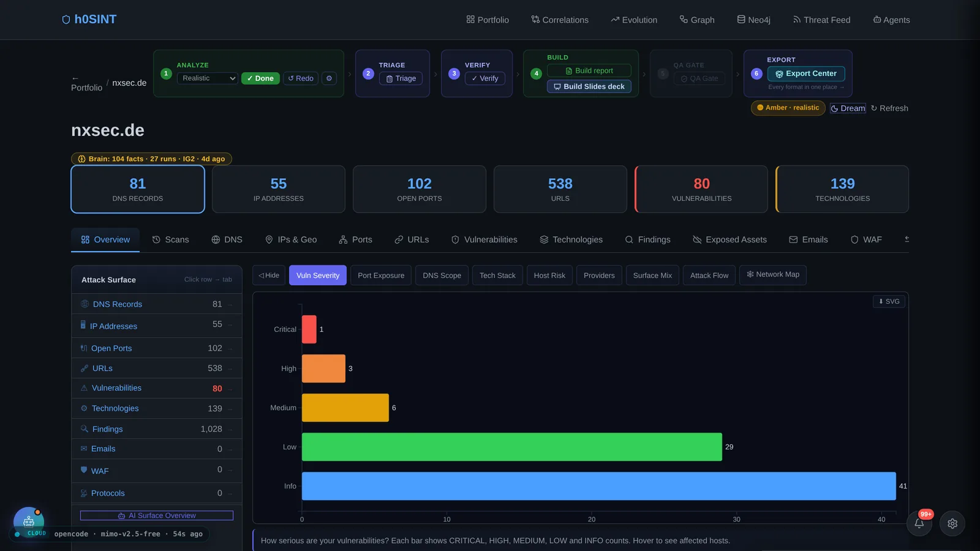This screenshot has width=980, height=551.
Task: Click the Protocols icon in Attack Surface
Action: [x=84, y=493]
